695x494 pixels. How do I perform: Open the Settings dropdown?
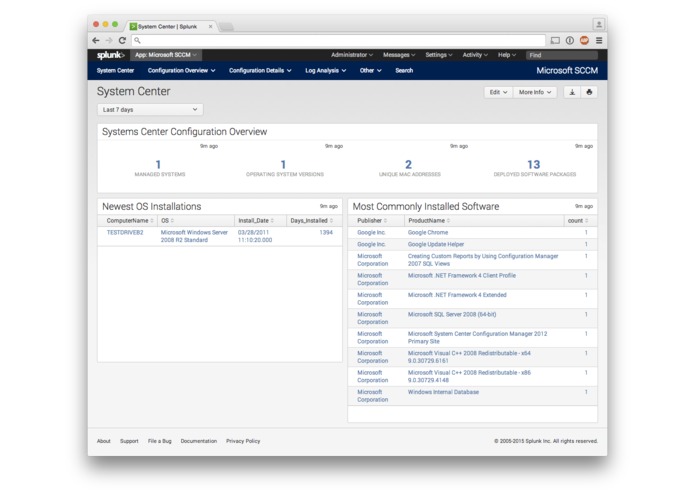pos(439,55)
